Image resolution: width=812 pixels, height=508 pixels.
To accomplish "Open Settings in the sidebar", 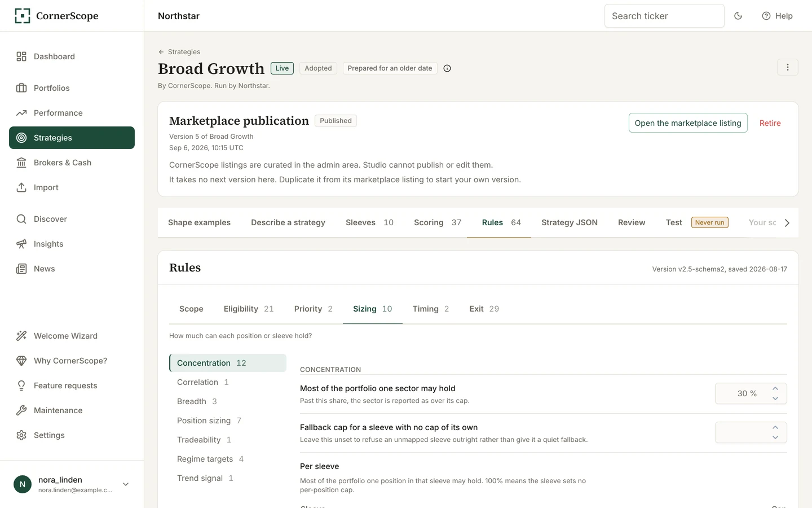I will pos(72,435).
